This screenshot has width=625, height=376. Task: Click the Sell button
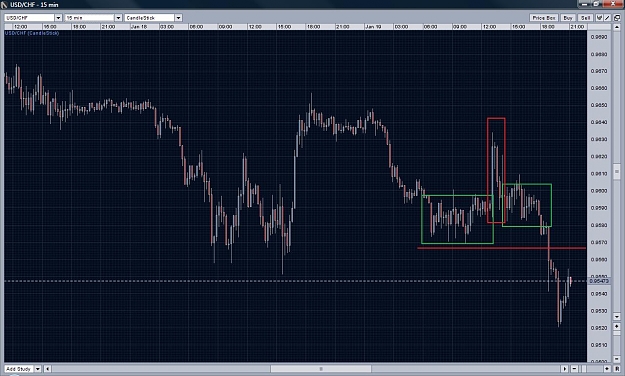[586, 18]
